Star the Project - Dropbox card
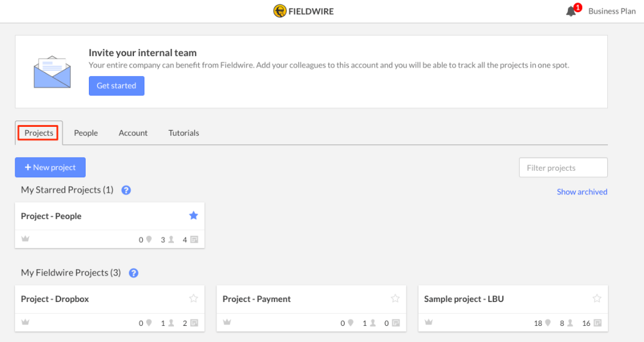Viewport: 644px width, 342px height. click(x=193, y=298)
